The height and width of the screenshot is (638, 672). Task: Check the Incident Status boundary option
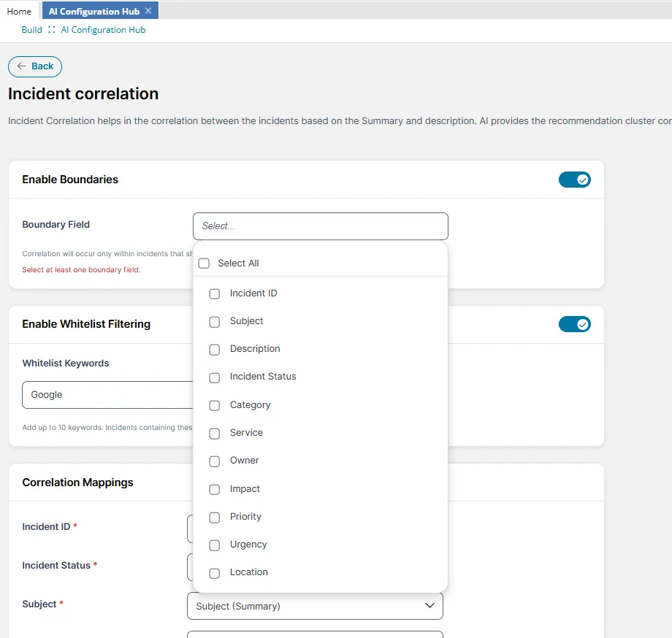214,377
